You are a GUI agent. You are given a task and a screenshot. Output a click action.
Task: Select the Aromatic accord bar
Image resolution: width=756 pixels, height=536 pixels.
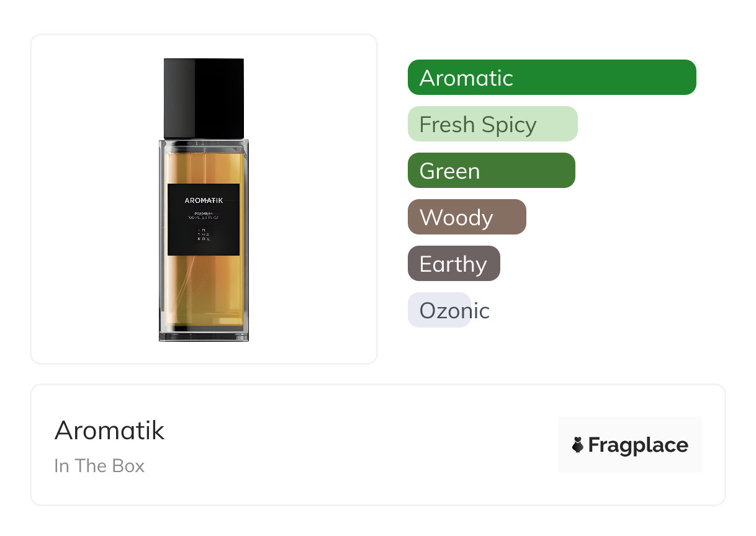[x=552, y=78]
